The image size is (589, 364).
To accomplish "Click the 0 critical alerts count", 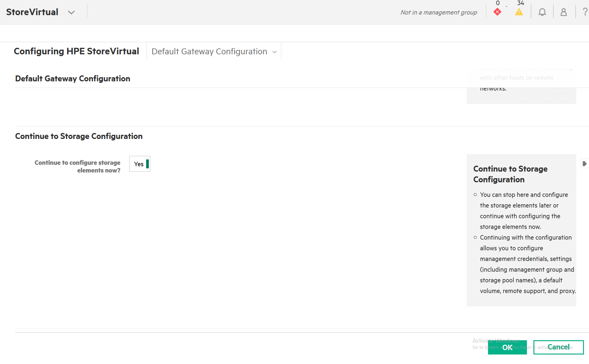I will click(498, 3).
